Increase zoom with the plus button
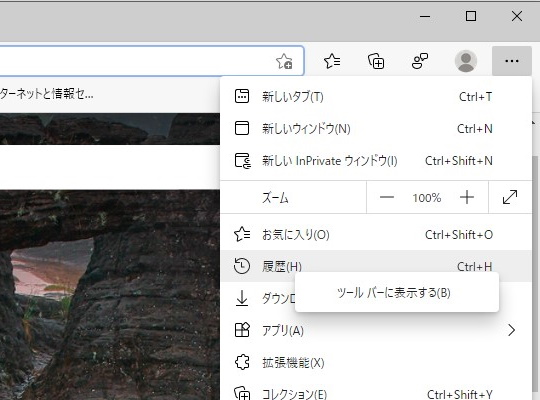Viewport: 540px width, 400px height. coord(467,197)
